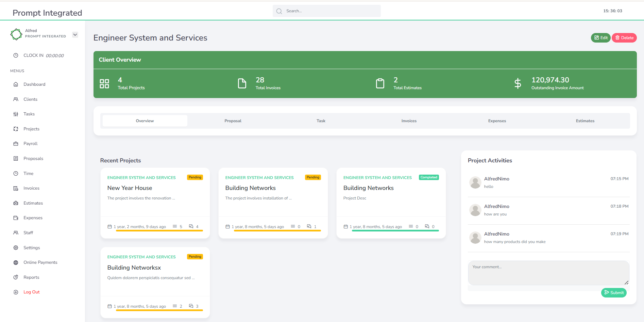Click comments icon on New Year House card
This screenshot has width=644, height=322.
click(191, 226)
